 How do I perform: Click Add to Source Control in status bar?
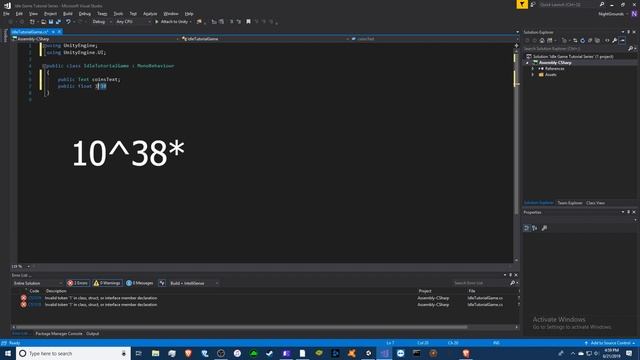[610, 343]
